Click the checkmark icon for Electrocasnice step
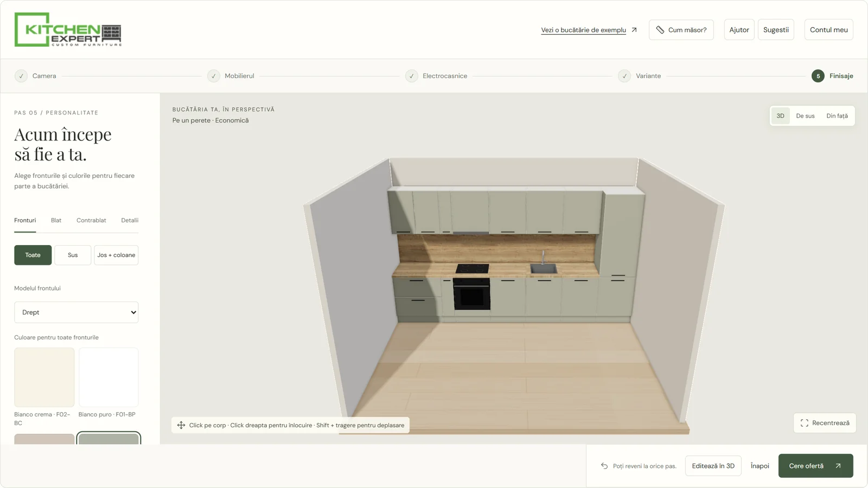The height and width of the screenshot is (488, 868). 412,76
